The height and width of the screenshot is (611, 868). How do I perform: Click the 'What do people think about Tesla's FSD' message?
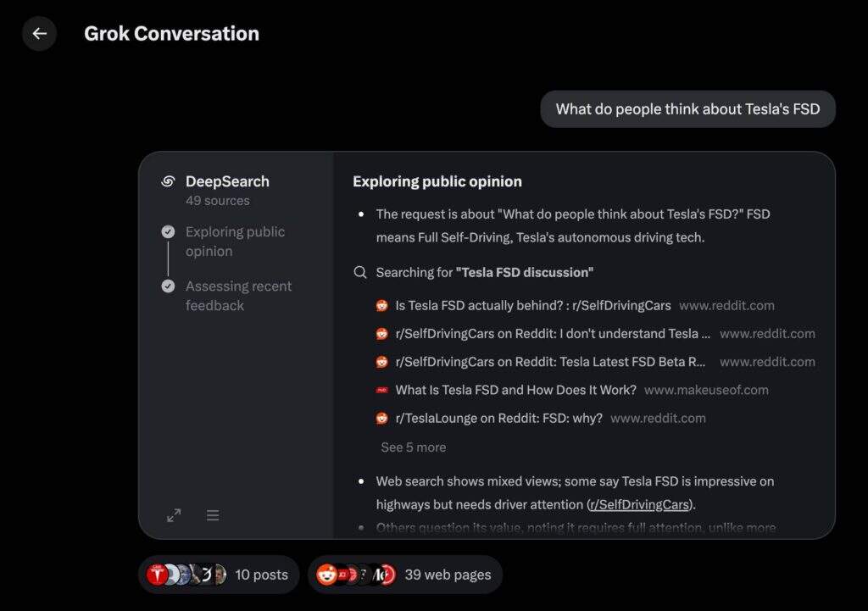[x=687, y=109]
